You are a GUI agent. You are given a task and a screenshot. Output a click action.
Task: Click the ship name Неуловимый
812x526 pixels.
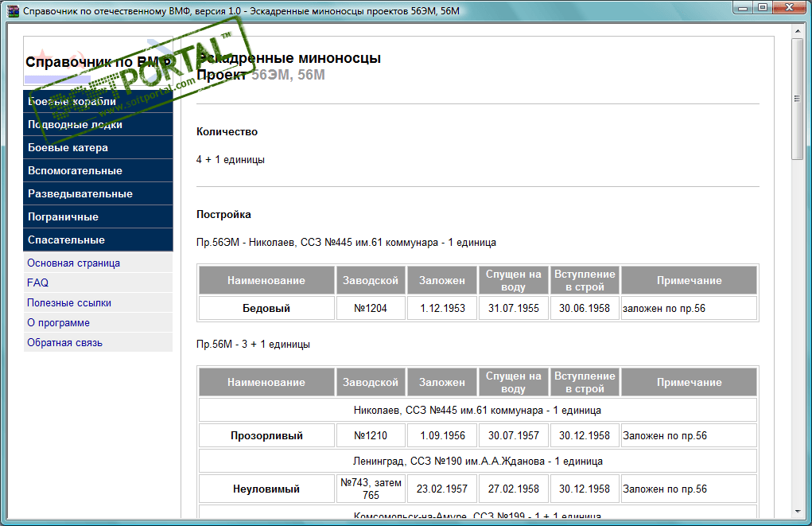point(266,489)
